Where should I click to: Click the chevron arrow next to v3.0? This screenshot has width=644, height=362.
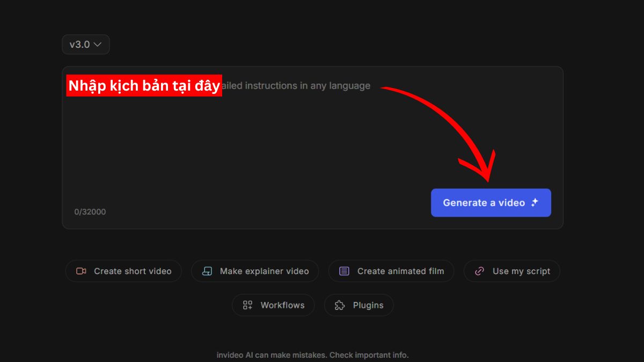tap(97, 45)
